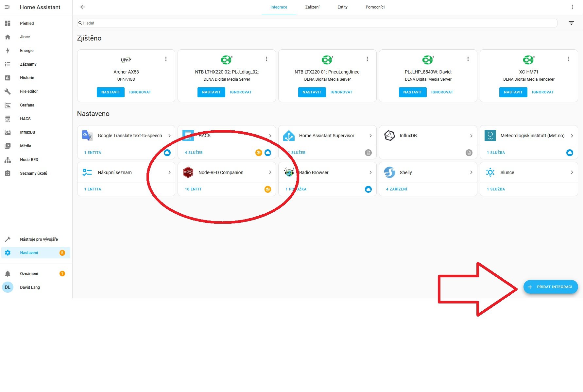
Task: Open the top-right overflow menu
Action: click(572, 7)
